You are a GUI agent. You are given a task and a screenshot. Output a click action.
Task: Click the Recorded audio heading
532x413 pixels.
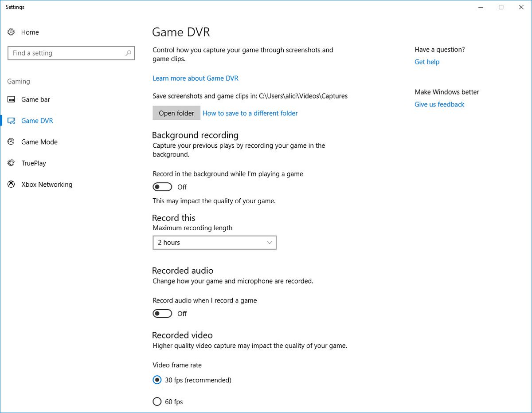pyautogui.click(x=183, y=271)
